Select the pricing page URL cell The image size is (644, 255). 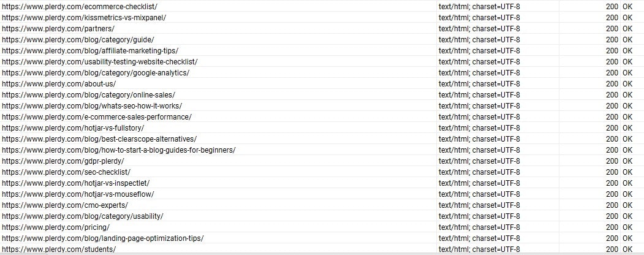218,227
